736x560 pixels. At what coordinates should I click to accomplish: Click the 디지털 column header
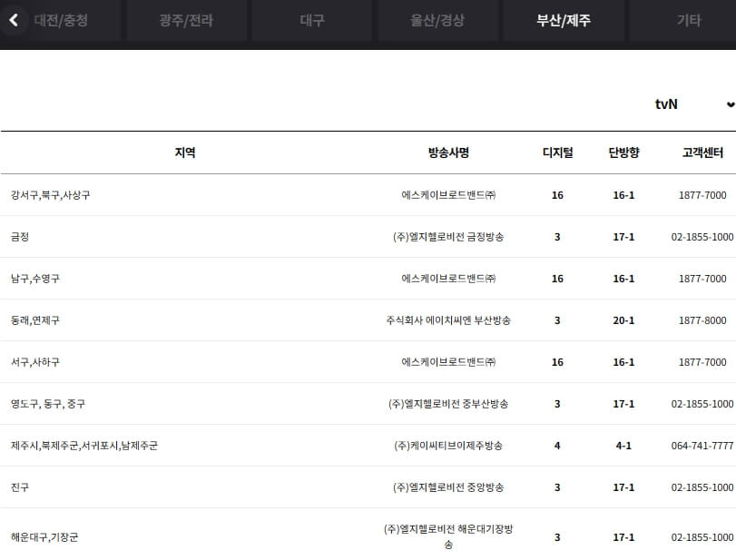click(557, 152)
